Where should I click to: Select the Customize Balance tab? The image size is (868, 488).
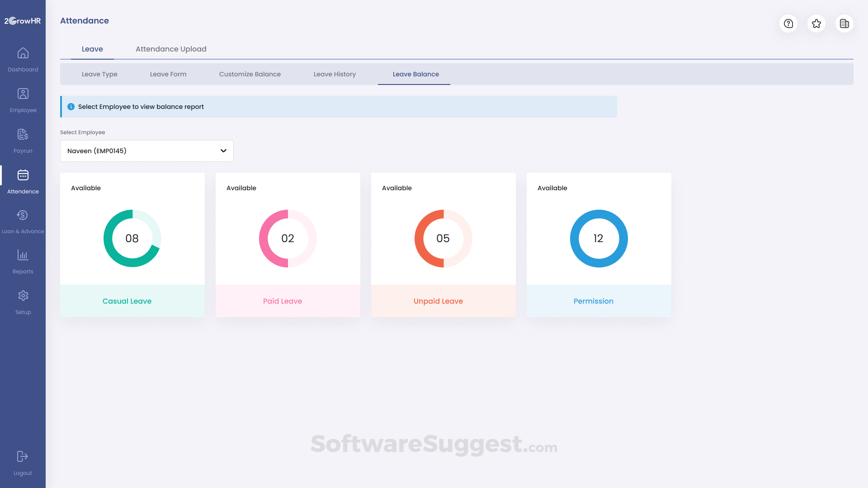[250, 74]
